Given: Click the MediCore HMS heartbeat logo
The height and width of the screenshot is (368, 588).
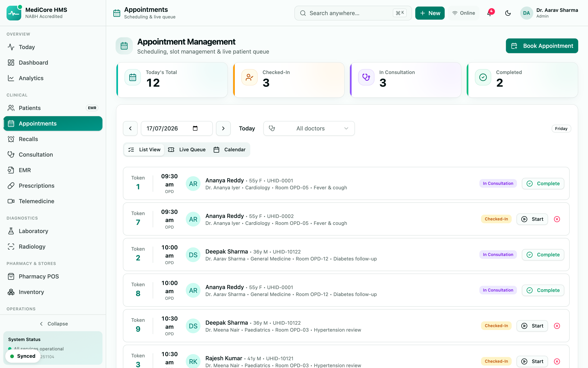Looking at the screenshot, I should 14,13.
